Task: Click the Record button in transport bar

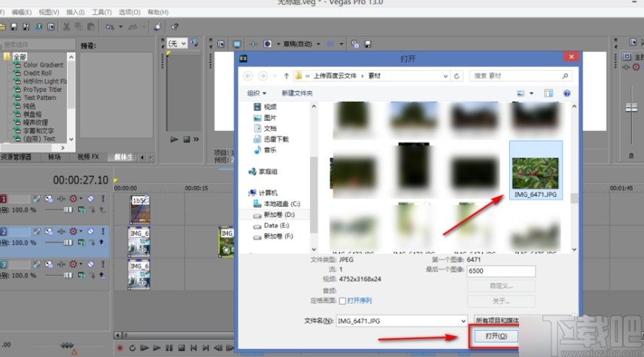Action: [120, 348]
